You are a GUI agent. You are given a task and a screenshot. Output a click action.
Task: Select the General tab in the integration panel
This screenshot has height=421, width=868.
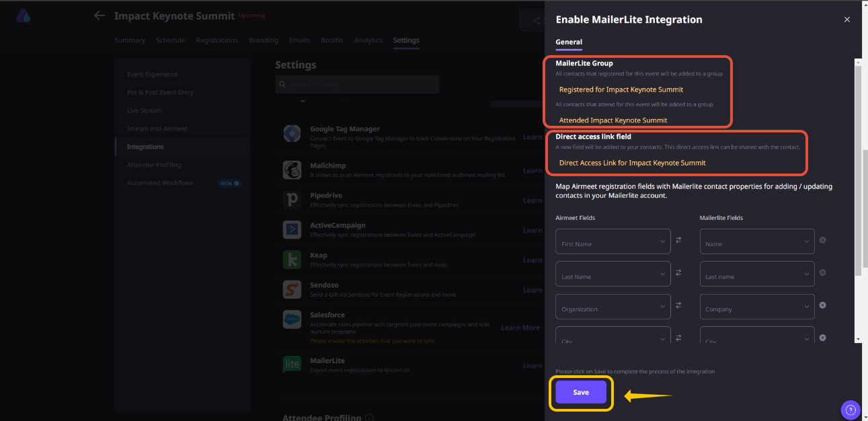point(569,42)
